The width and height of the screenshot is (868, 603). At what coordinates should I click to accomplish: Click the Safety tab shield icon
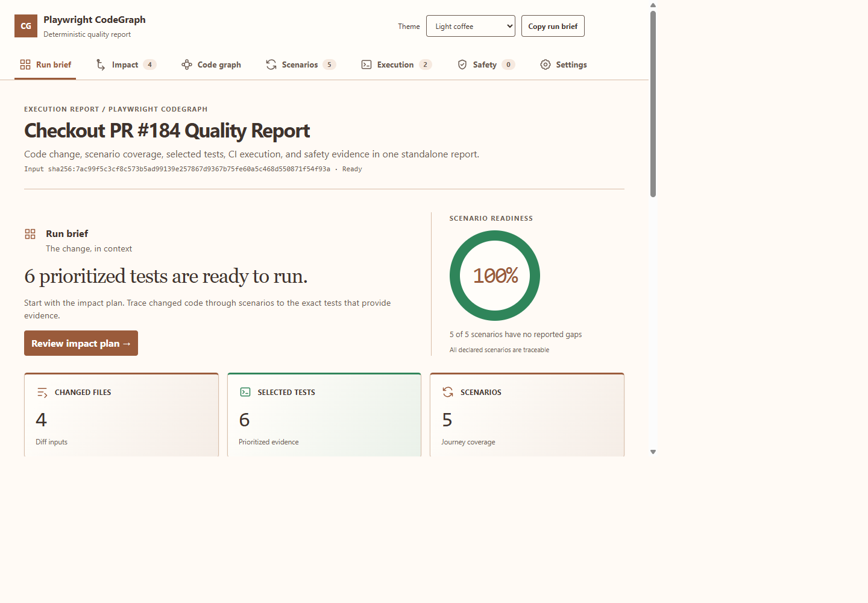pyautogui.click(x=462, y=65)
